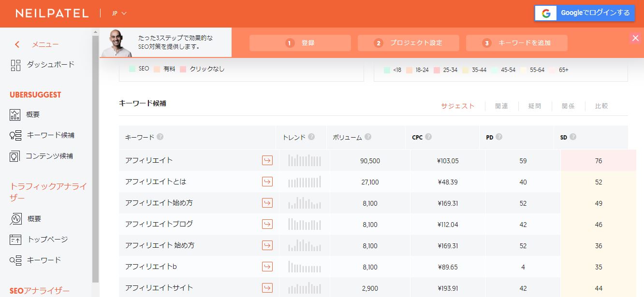Click arrow icon for アフィリエイトブログ row
The width and height of the screenshot is (644, 297).
(267, 224)
